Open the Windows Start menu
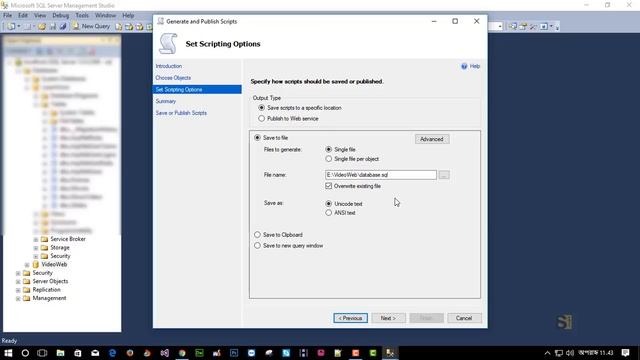The width and height of the screenshot is (640, 360). pos(8,353)
